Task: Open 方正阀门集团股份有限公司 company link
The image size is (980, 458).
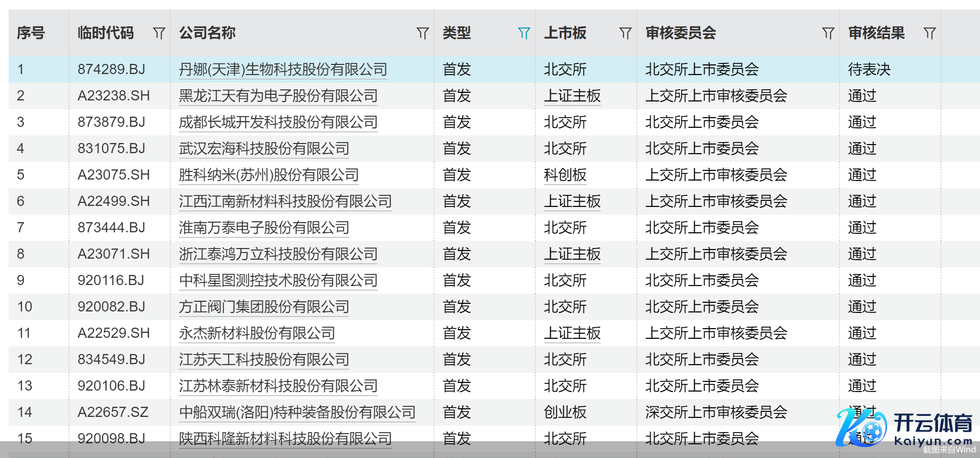Action: (x=264, y=307)
